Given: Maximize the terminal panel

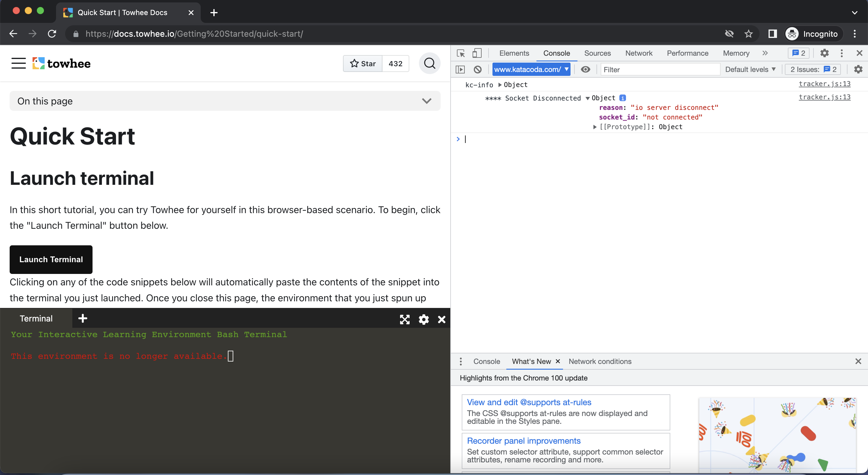Looking at the screenshot, I should coord(405,319).
